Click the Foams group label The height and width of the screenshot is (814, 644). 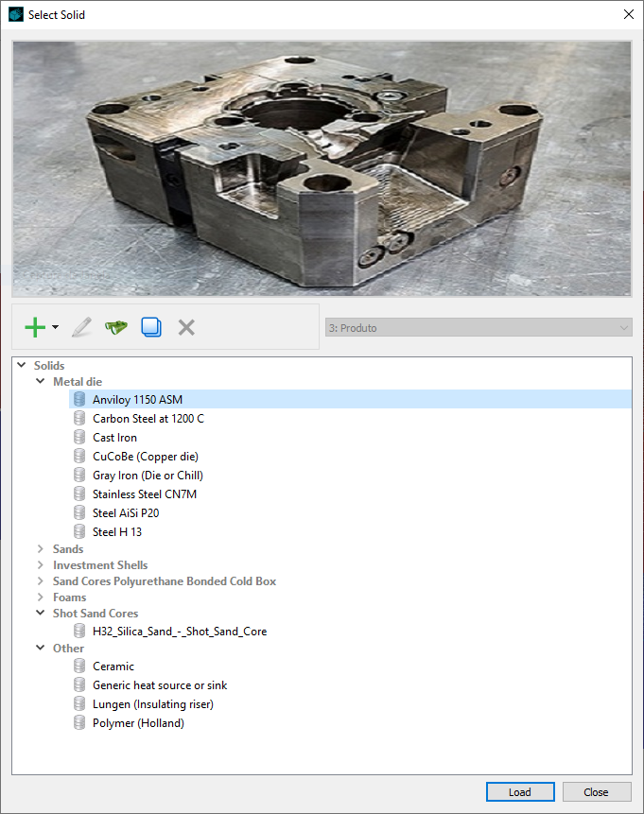70,597
